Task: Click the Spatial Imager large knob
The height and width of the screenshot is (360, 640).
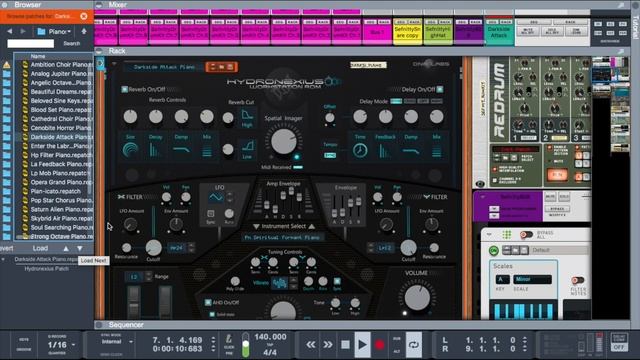Action: click(284, 141)
